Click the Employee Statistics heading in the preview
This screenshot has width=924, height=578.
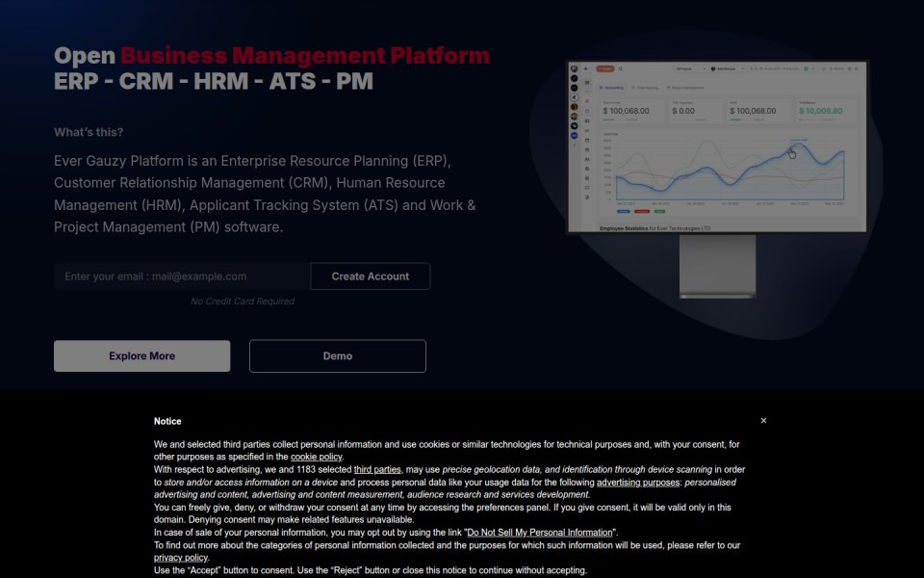pos(624,228)
